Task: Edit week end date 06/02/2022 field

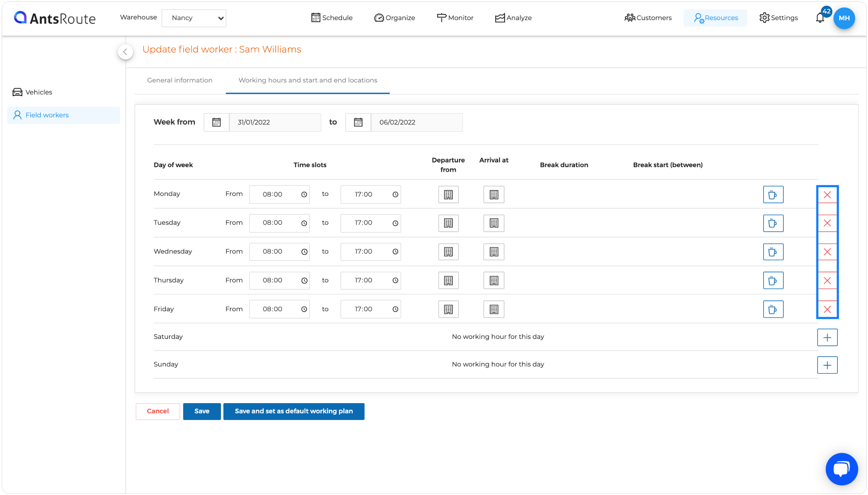Action: [417, 122]
